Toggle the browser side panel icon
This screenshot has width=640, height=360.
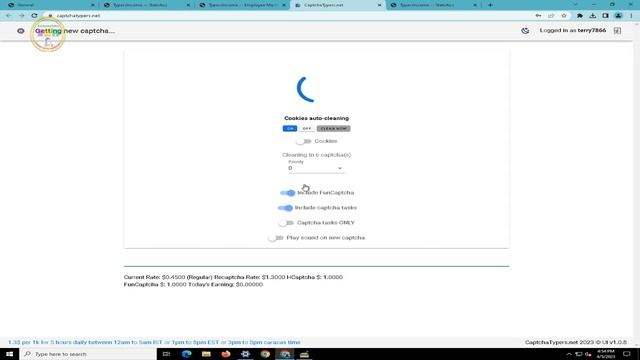(605, 16)
